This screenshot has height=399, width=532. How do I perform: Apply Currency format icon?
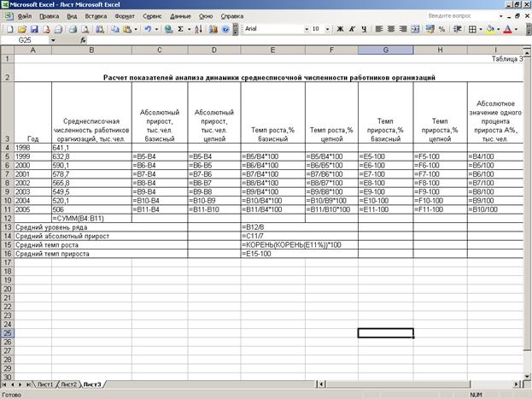(x=430, y=29)
